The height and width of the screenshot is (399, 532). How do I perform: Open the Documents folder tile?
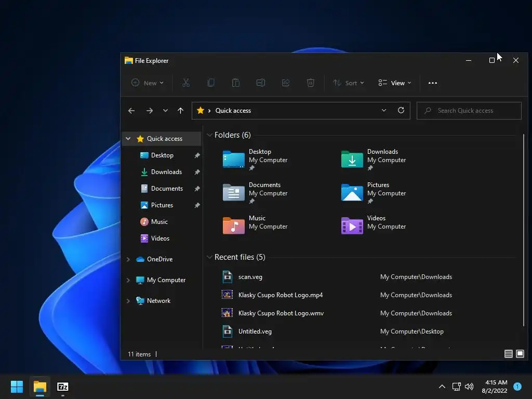[x=255, y=193]
